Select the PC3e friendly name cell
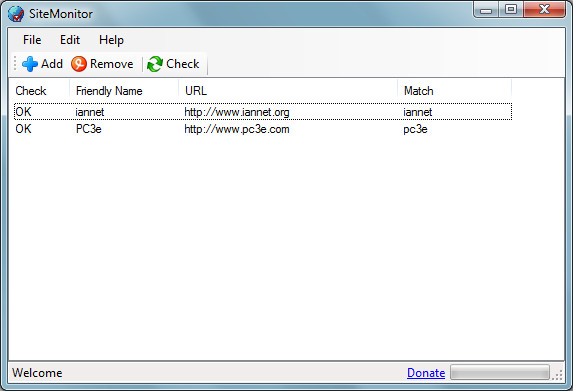The width and height of the screenshot is (573, 391). coord(89,129)
